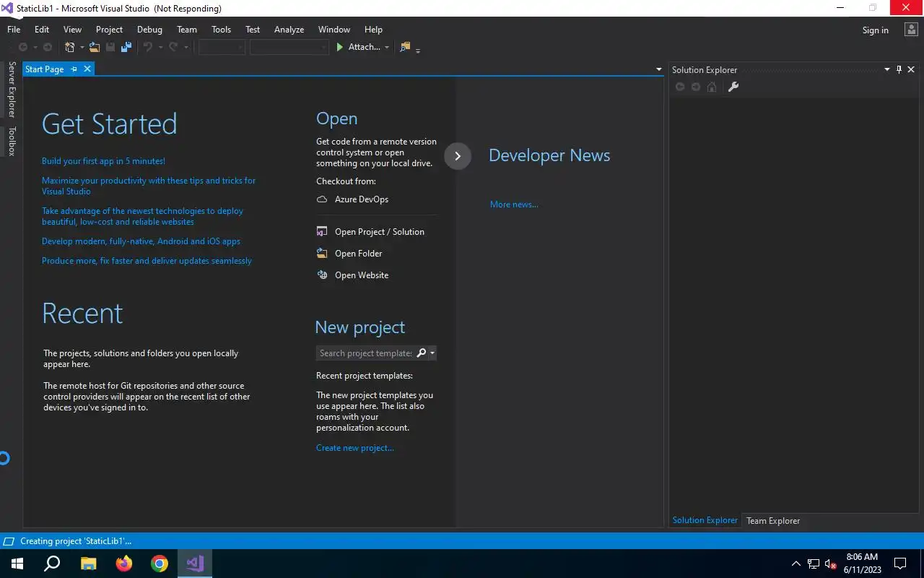Viewport: 924px width, 578px height.
Task: Open the search templates options dropdown
Action: point(432,353)
